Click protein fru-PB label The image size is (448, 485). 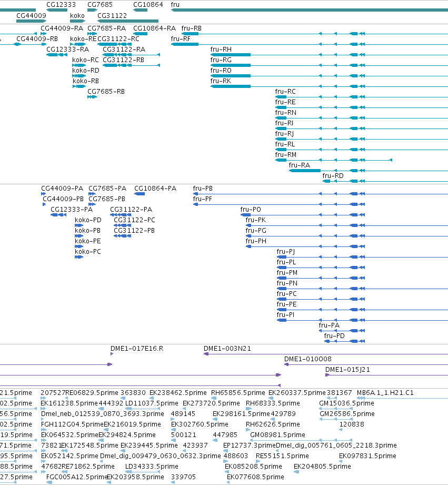[203, 189]
